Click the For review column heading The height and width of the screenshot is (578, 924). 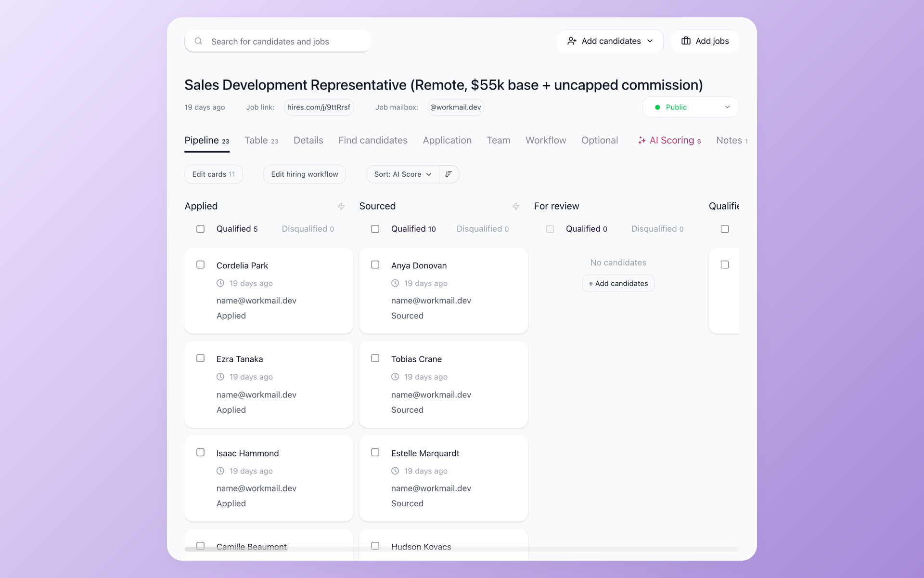point(556,206)
